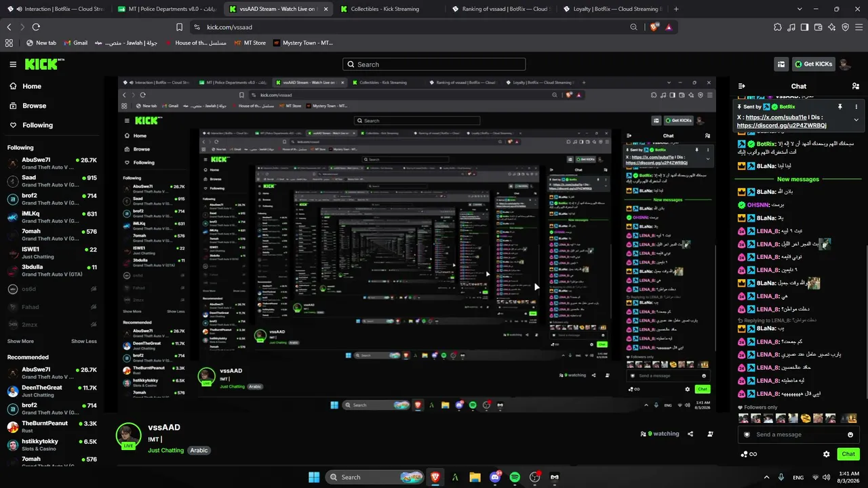Share the vssAAD stream

click(690, 434)
